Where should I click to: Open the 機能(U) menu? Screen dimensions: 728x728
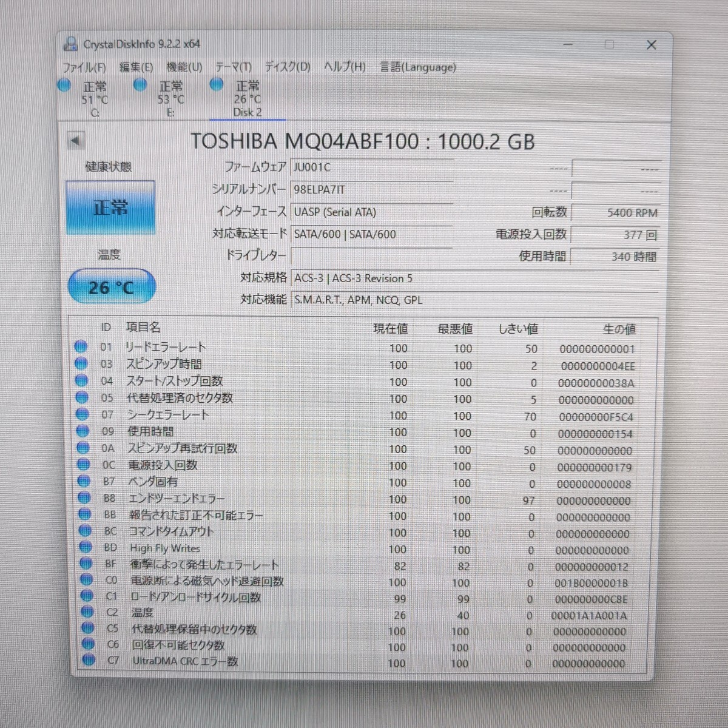(x=184, y=67)
